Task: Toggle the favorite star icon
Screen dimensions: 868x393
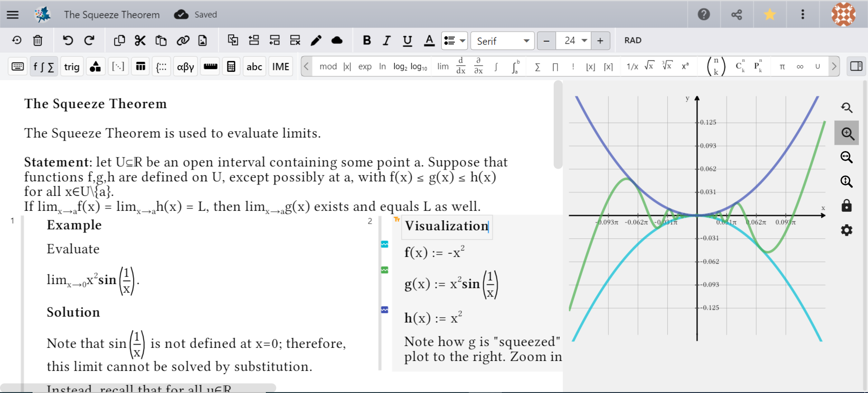Action: coord(770,14)
